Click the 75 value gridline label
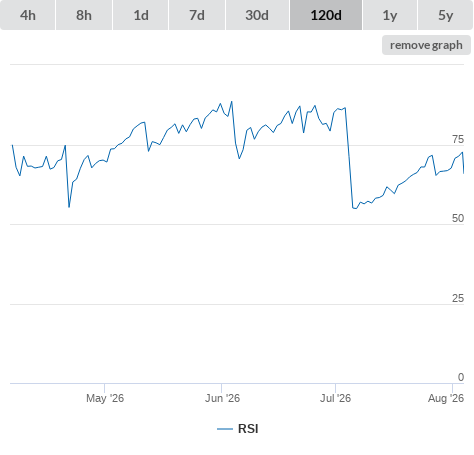The image size is (474, 455). (x=458, y=139)
